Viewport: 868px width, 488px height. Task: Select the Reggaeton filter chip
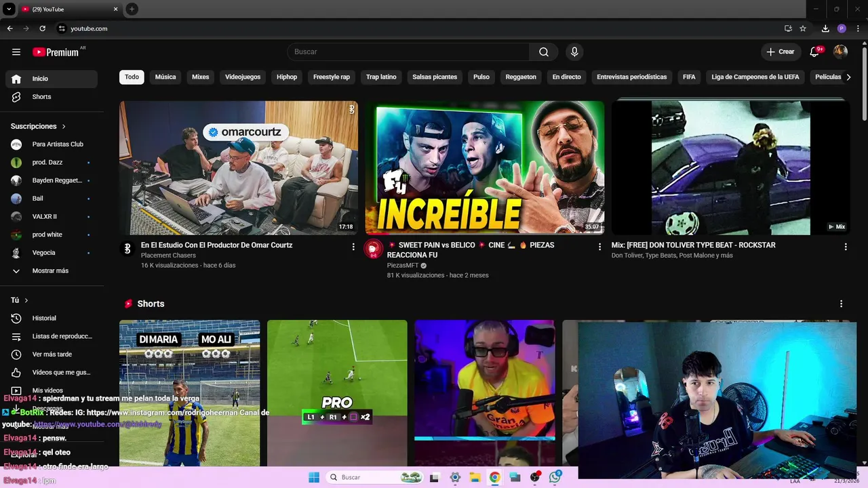point(521,77)
